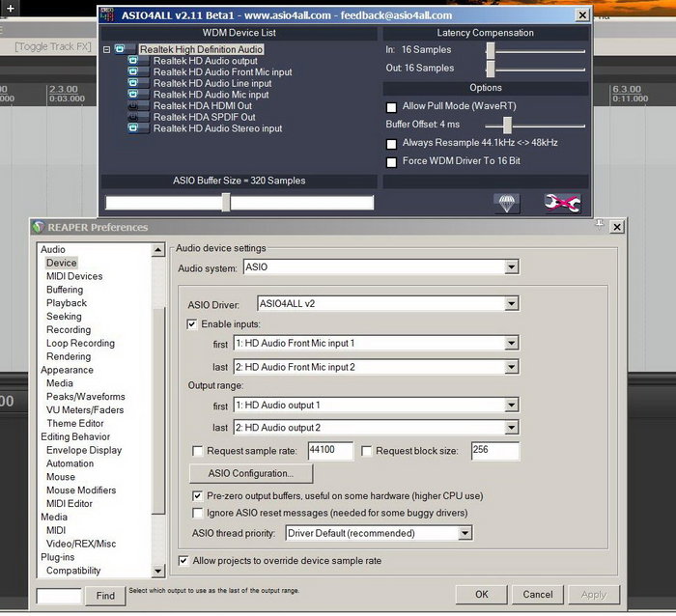
Task: Check Force WDM Driver To 16 Bit
Action: [x=392, y=161]
